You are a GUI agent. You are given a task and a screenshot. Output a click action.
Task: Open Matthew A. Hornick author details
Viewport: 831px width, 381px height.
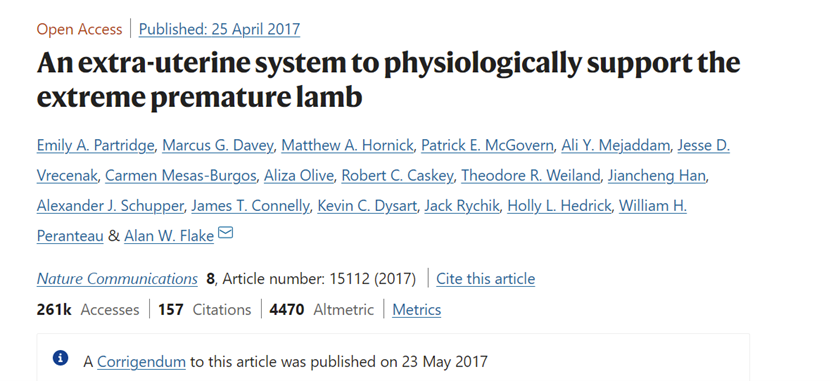(x=347, y=145)
